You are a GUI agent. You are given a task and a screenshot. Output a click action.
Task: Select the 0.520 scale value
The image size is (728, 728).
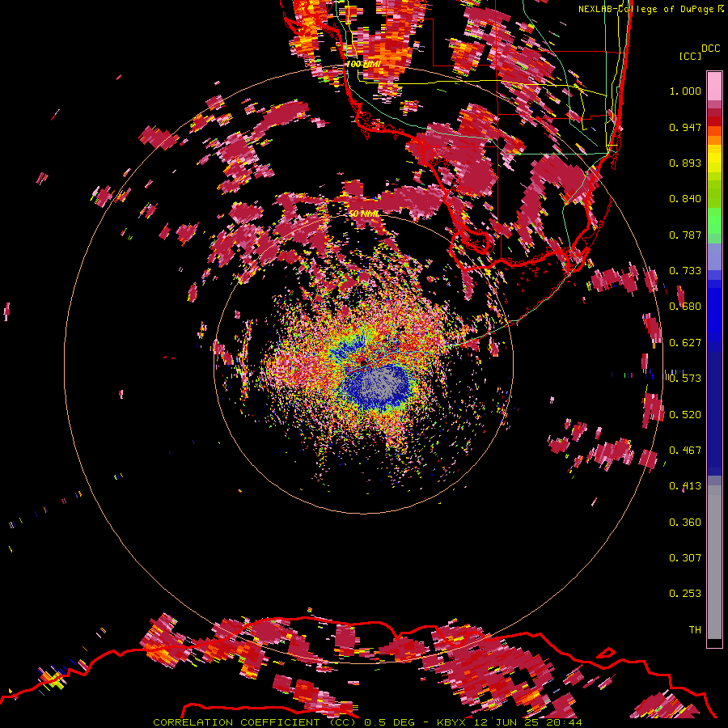tap(685, 414)
